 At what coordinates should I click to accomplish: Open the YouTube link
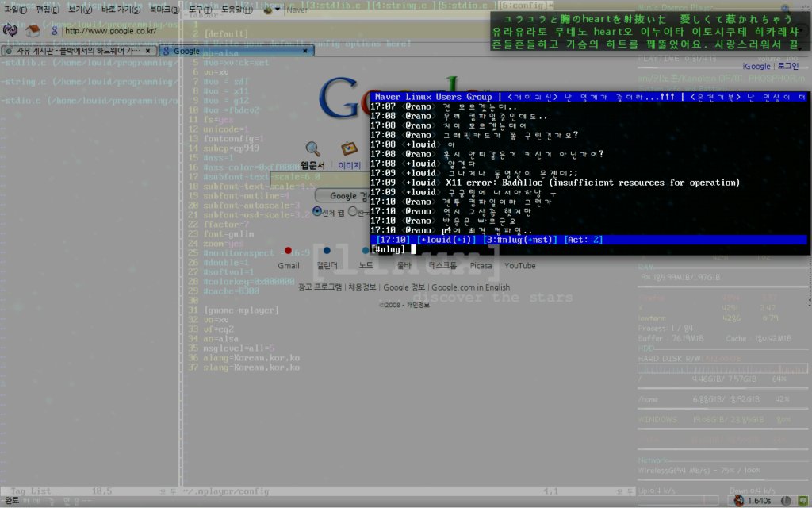click(x=520, y=266)
